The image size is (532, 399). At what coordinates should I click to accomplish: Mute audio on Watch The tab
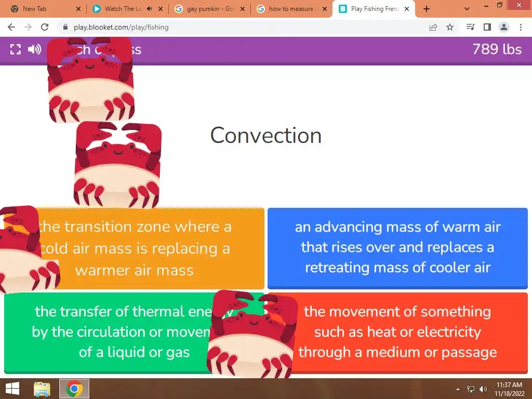tap(149, 9)
